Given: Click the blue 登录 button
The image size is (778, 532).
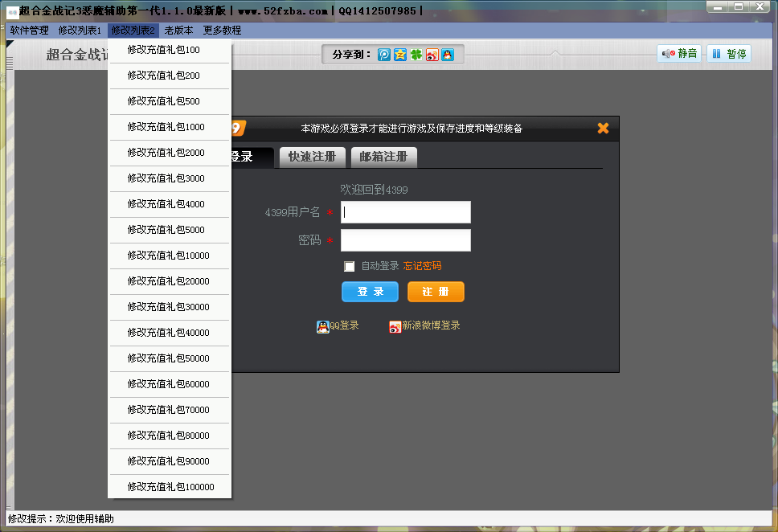Looking at the screenshot, I should (x=371, y=292).
